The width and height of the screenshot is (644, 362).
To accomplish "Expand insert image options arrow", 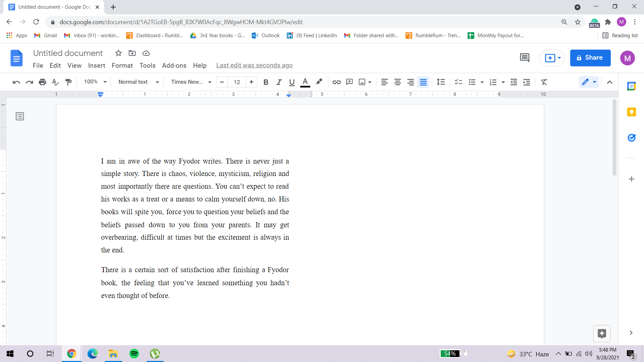I will pyautogui.click(x=370, y=82).
